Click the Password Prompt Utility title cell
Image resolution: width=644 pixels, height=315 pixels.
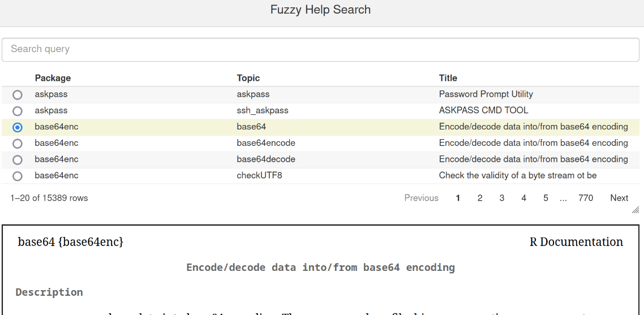click(486, 94)
